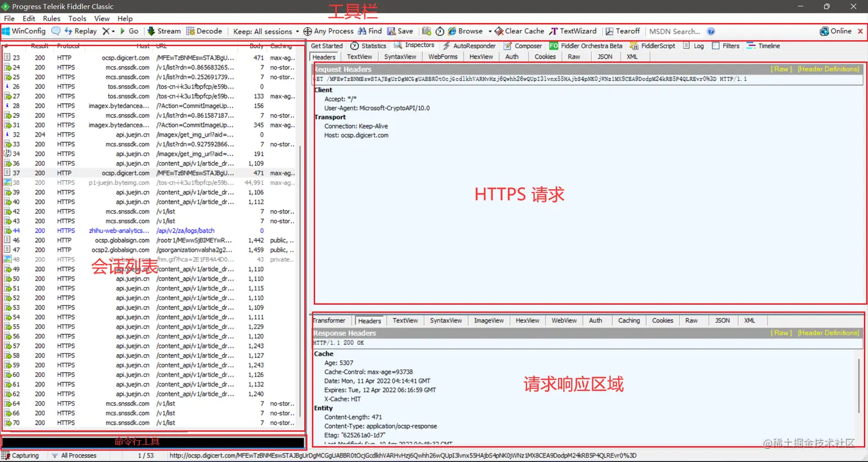Replay the selected sessions

click(x=80, y=31)
